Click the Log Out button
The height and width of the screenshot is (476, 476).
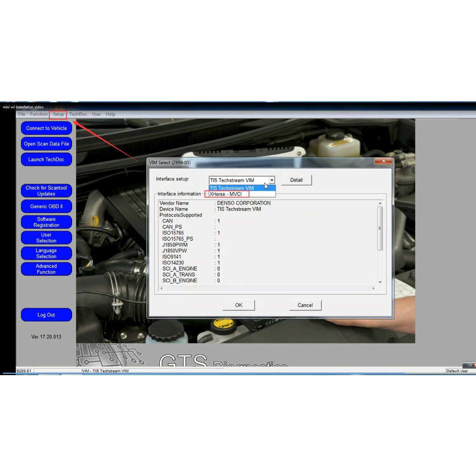(46, 315)
